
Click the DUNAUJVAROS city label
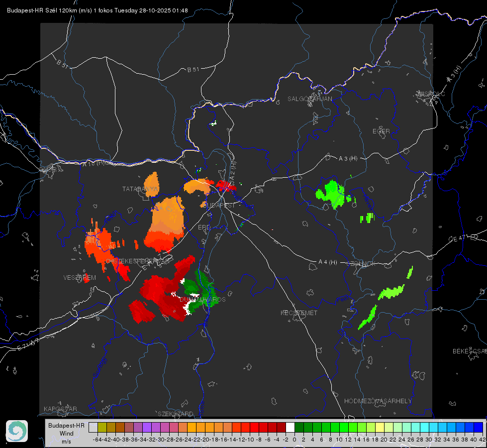202,299
